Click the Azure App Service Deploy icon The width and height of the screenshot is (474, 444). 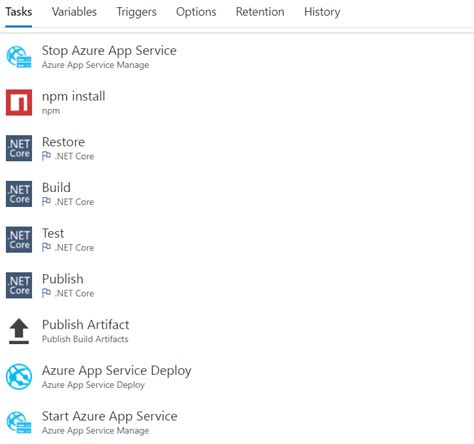pyautogui.click(x=19, y=377)
